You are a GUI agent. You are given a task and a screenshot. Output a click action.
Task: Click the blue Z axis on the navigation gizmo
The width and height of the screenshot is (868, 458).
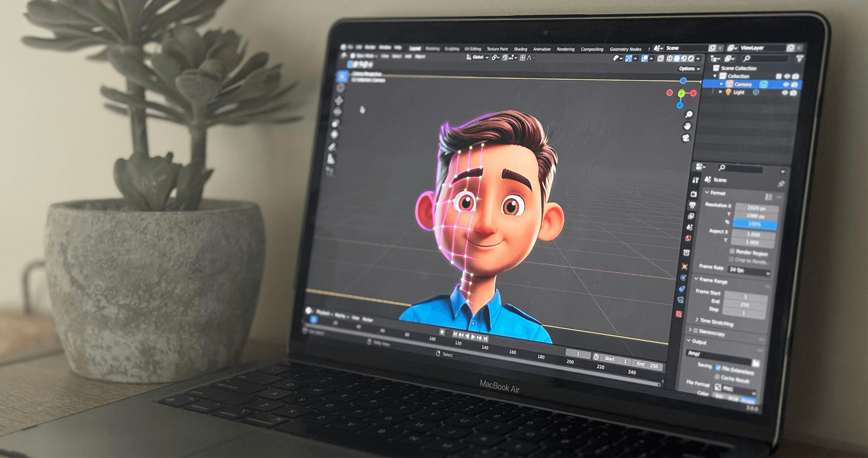click(x=680, y=105)
